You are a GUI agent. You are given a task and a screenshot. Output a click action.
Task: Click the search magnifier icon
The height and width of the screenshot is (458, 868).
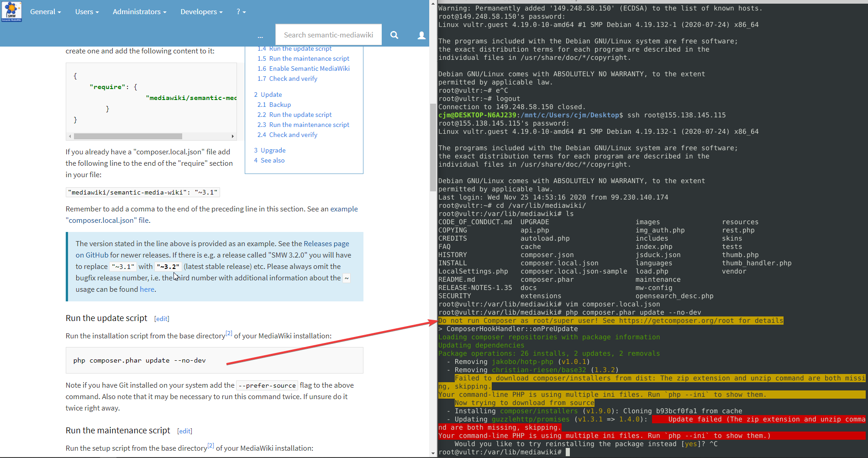tap(394, 35)
